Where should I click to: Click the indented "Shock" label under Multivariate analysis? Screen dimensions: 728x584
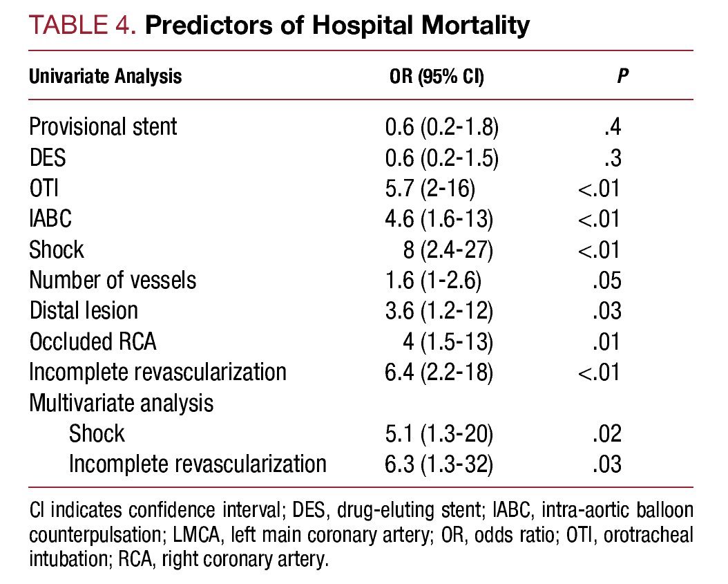97,433
